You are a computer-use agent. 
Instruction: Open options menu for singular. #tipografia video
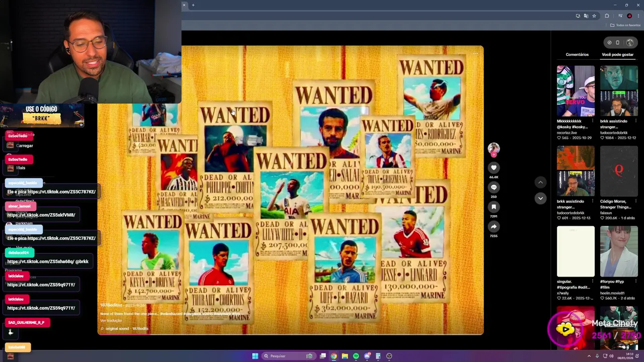592,282
